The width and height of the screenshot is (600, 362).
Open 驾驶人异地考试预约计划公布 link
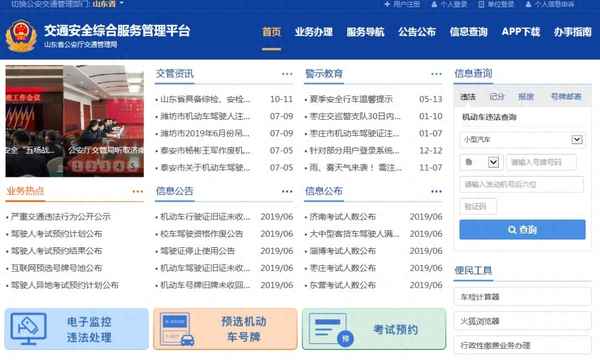[x=65, y=285]
